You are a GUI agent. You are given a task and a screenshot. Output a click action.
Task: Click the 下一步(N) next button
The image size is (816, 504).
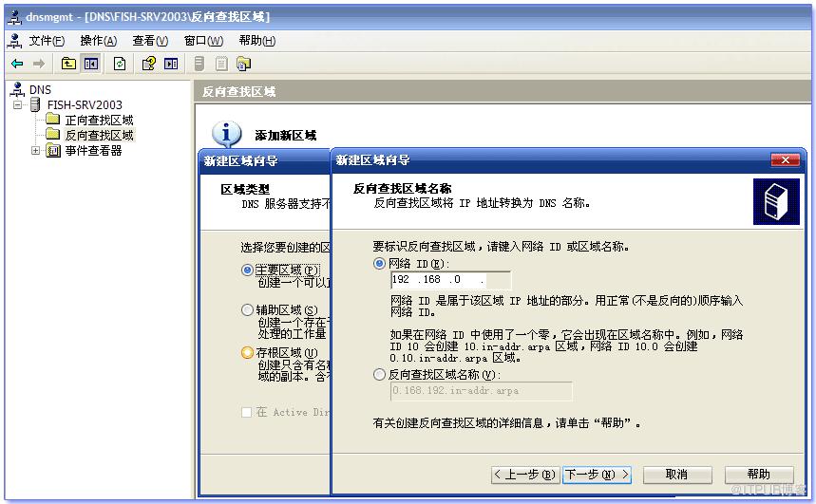(x=597, y=475)
